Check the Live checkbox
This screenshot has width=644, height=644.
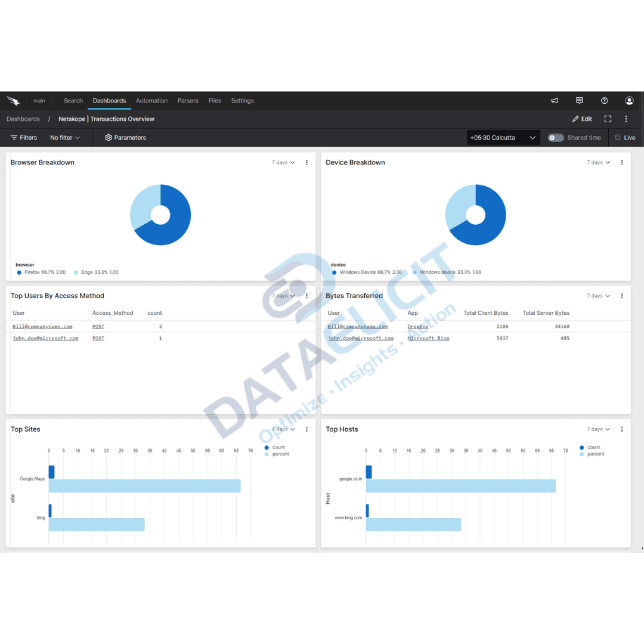point(618,137)
